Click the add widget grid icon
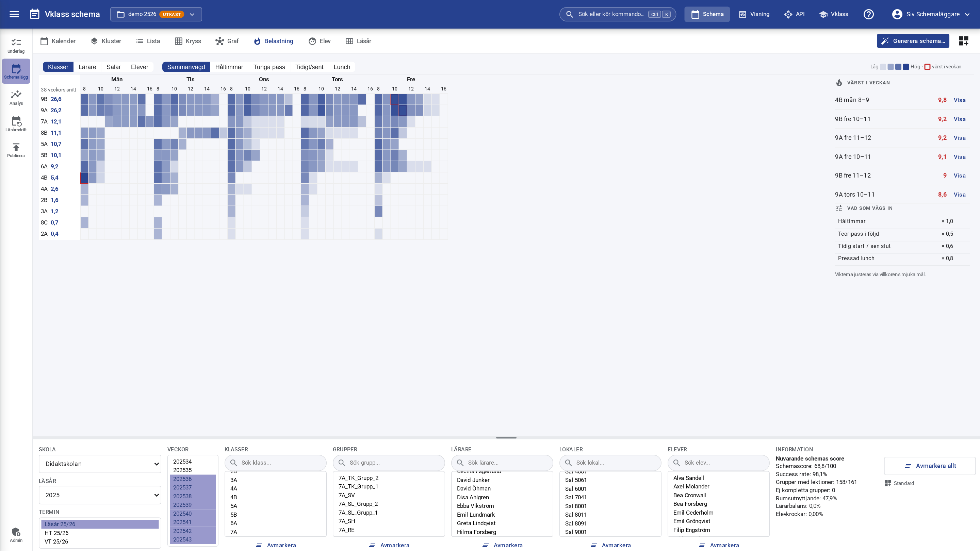980x551 pixels. pyautogui.click(x=964, y=41)
